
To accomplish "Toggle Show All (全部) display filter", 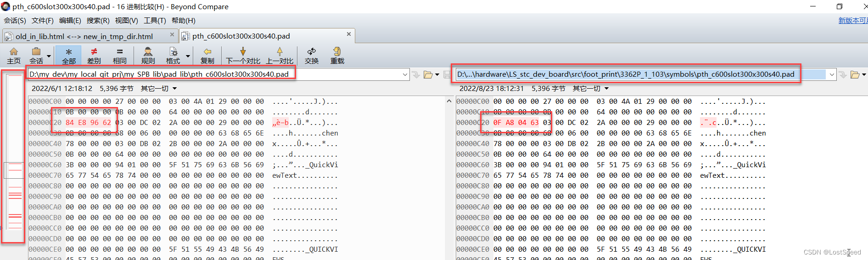I will [69, 56].
